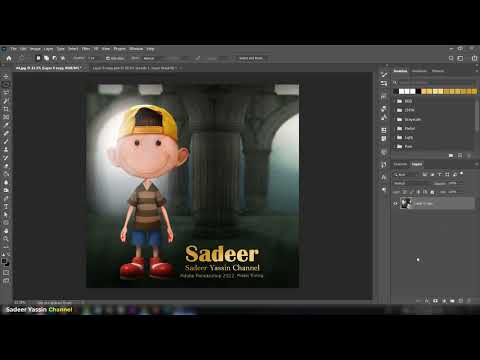Screen dimensions: 480x360
Task: Open the Filter menu
Action: pos(86,49)
